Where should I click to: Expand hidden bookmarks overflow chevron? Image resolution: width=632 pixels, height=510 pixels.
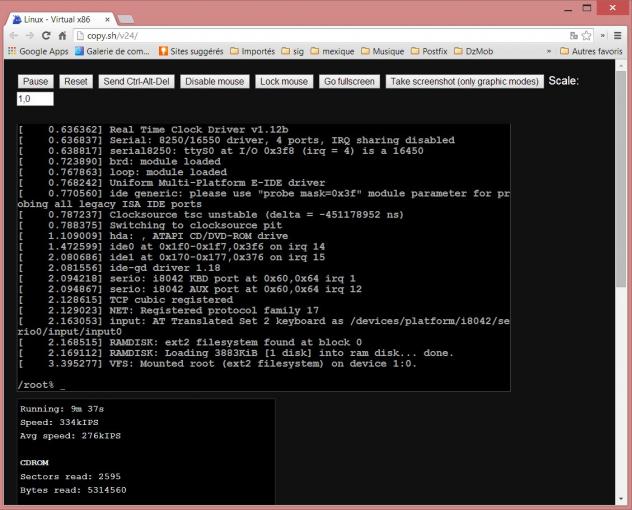pyautogui.click(x=549, y=51)
